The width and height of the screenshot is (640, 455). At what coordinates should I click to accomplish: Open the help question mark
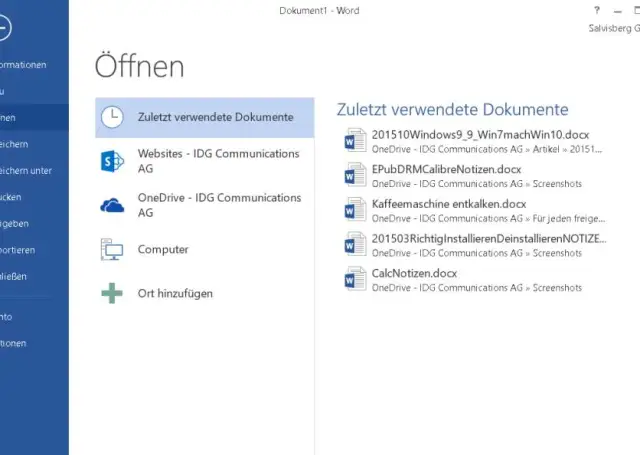pos(597,10)
